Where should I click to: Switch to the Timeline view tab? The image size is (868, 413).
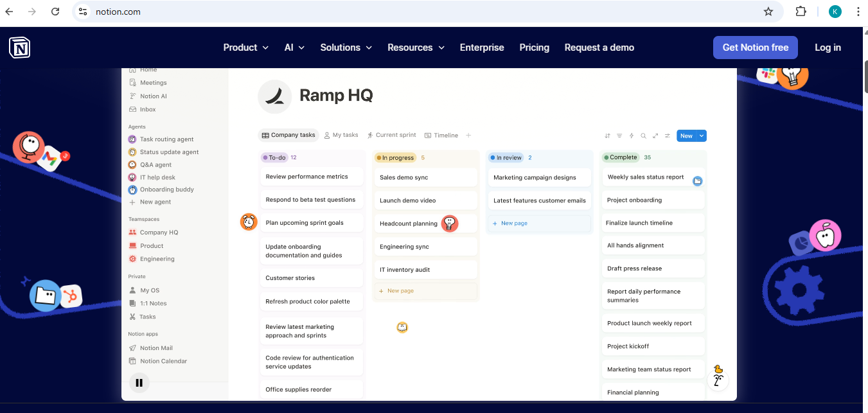[x=441, y=136]
